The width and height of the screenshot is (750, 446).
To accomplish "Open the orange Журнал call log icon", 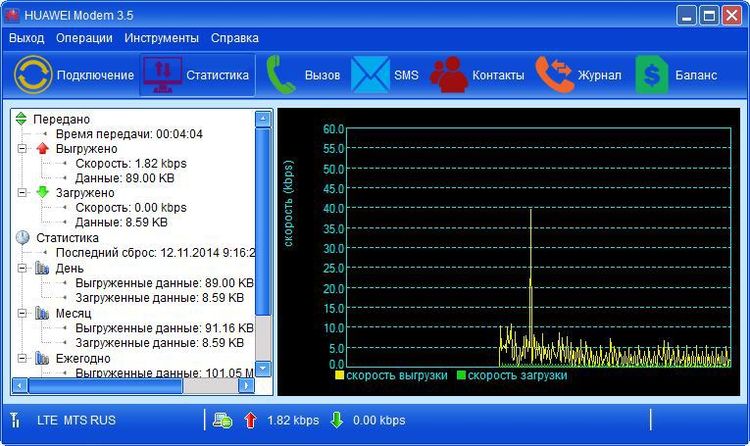I will click(x=553, y=75).
